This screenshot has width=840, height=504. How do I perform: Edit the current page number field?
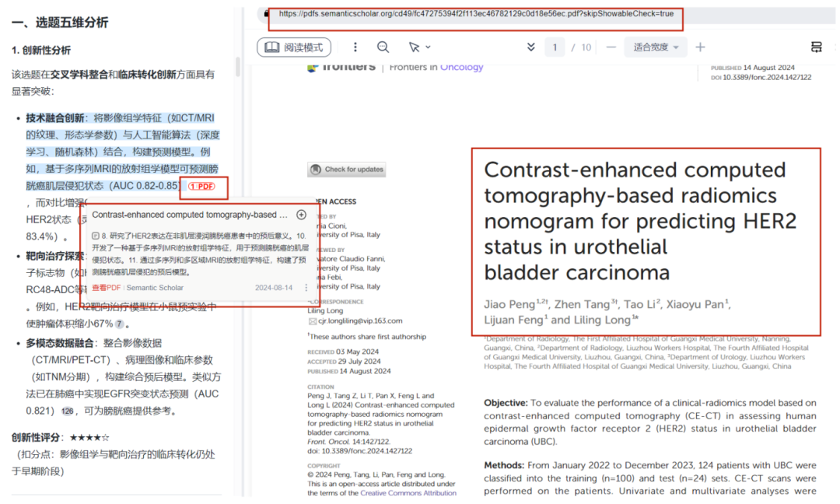click(x=555, y=47)
